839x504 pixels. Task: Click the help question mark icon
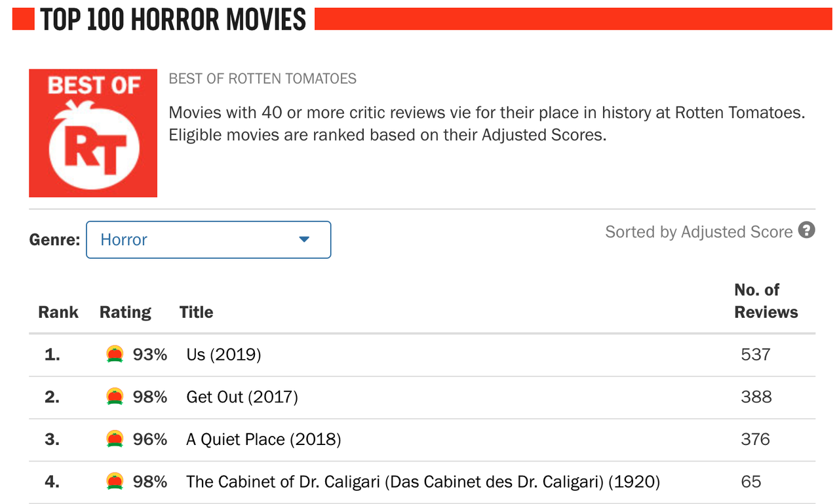807,230
